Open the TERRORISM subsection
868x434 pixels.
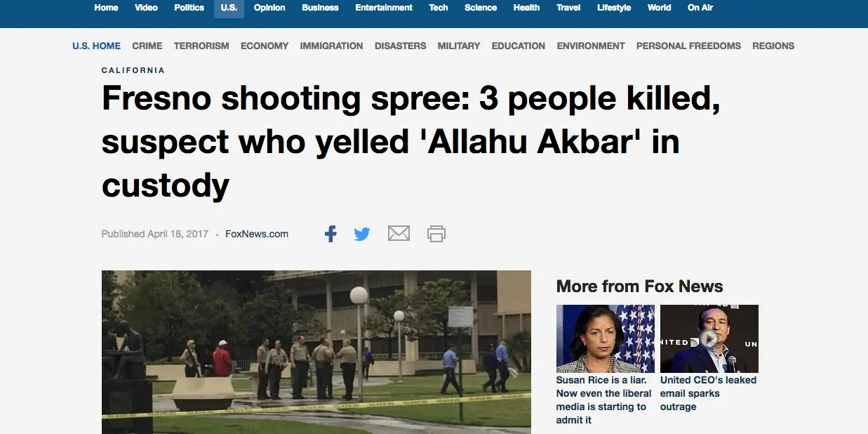201,46
